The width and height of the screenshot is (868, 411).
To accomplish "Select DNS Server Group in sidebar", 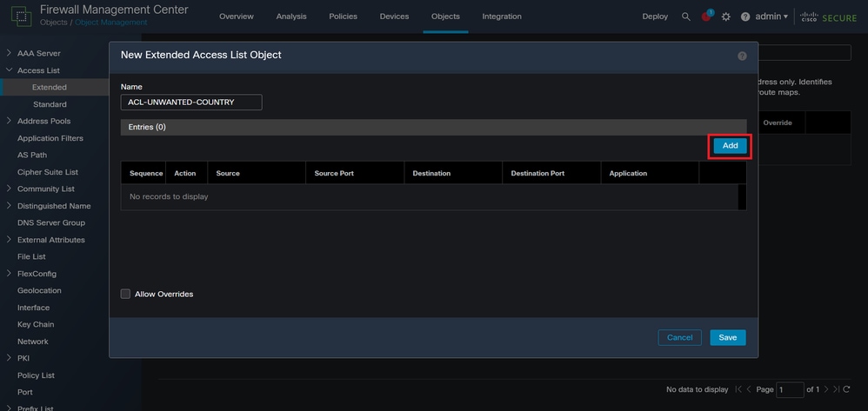I will click(x=51, y=222).
